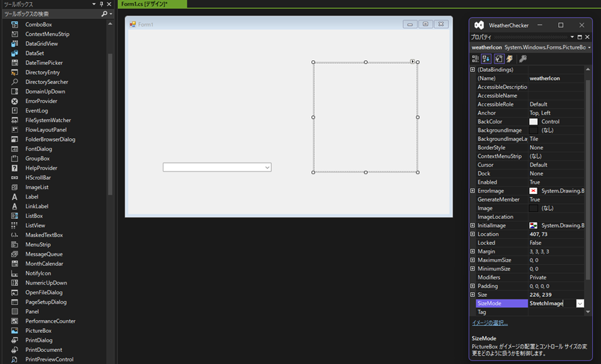Open the Properties panel window position dropdown
The height and width of the screenshot is (364, 601).
[572, 37]
